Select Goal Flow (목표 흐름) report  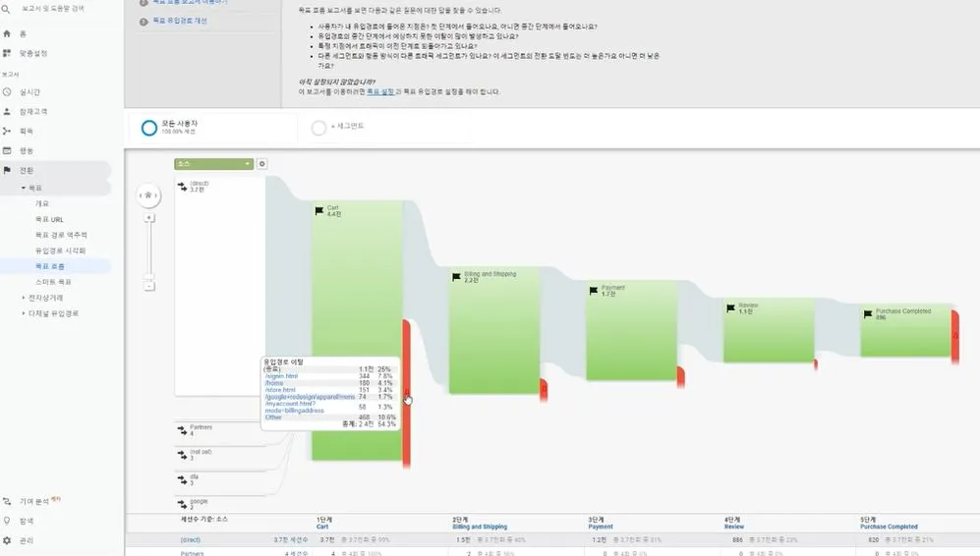coord(50,267)
